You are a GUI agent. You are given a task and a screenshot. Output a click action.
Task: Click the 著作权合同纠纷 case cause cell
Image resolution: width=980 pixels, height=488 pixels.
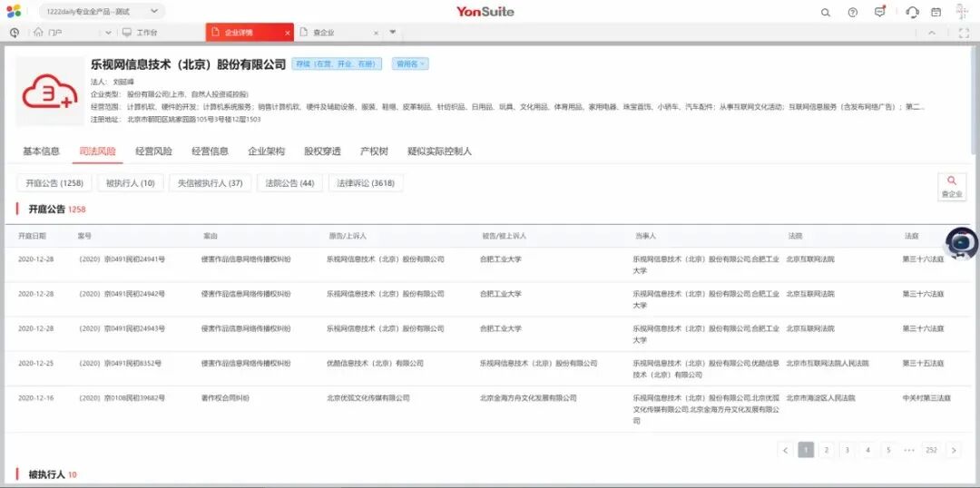pos(225,398)
